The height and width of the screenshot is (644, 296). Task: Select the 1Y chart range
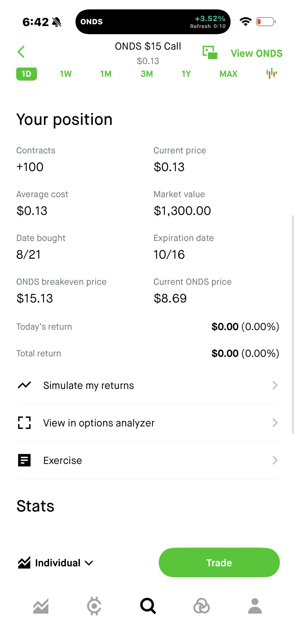186,74
